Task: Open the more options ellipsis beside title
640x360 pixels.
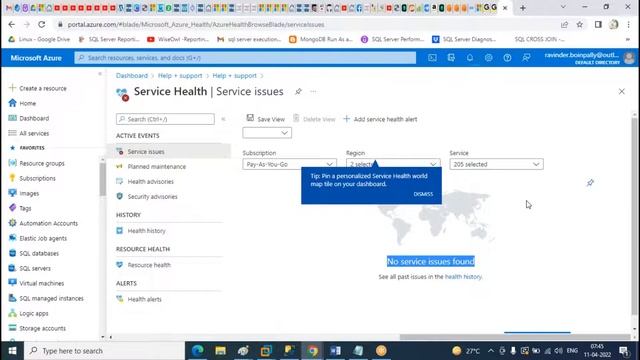Action: [313, 91]
